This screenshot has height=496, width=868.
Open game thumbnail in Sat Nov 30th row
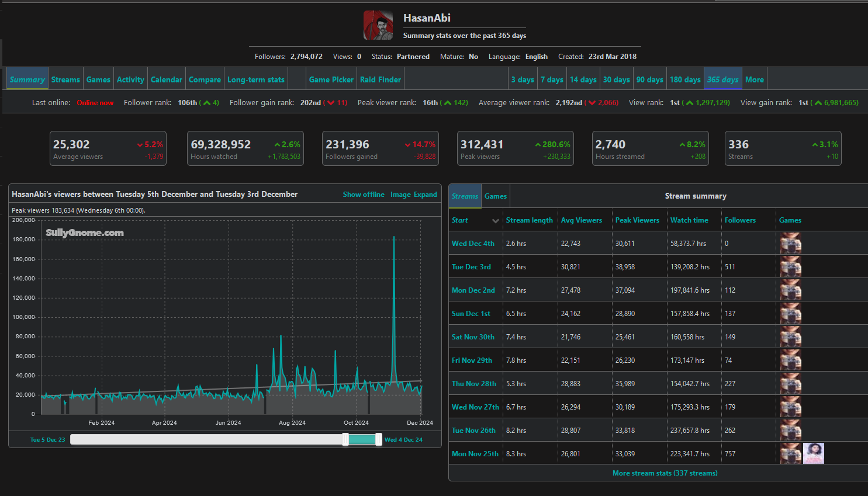pyautogui.click(x=791, y=337)
